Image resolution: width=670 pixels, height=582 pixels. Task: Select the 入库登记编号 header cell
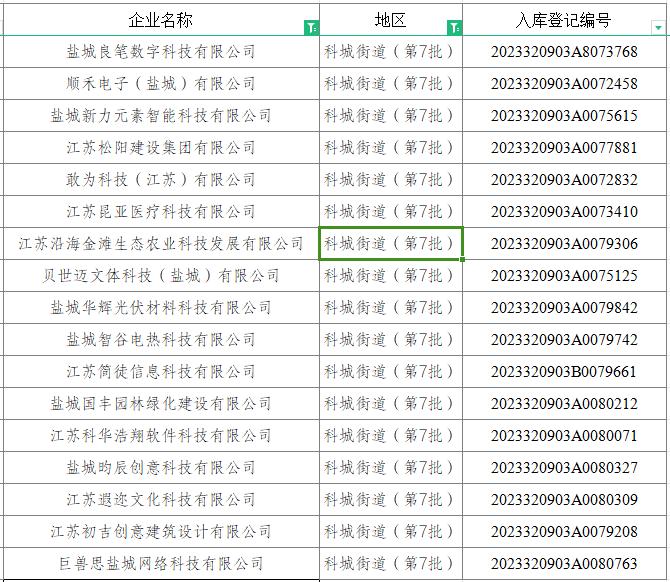(564, 20)
